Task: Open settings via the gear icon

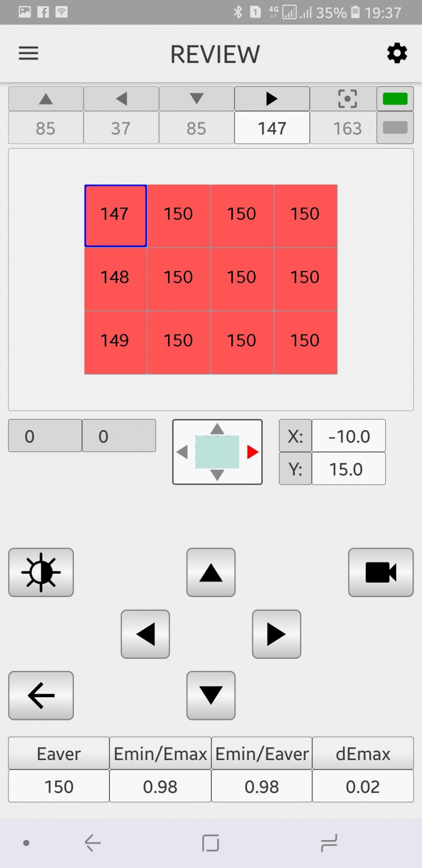Action: 397,53
